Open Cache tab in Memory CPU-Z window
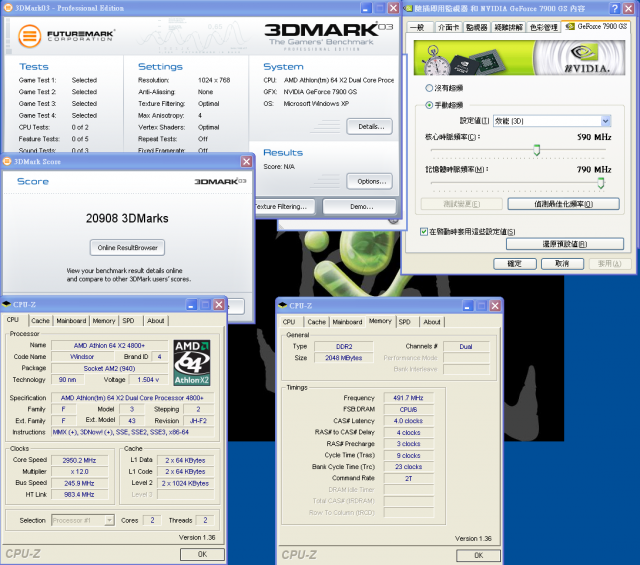 317,322
